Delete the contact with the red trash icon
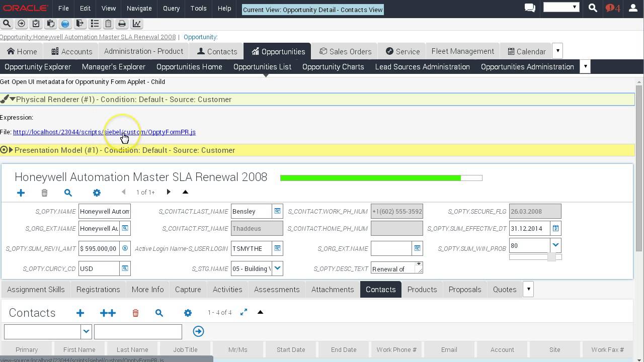Viewport: 644px width, 362px height. 135,313
